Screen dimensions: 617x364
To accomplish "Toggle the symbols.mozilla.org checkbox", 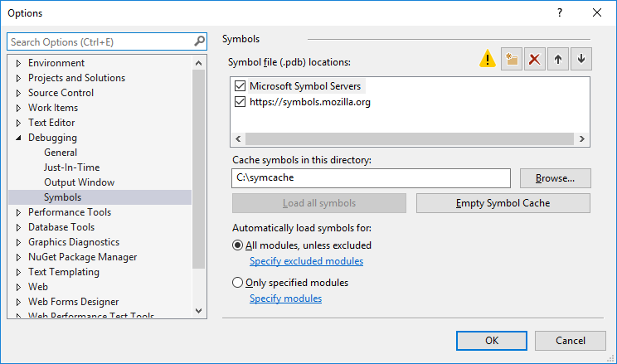I will pos(240,102).
